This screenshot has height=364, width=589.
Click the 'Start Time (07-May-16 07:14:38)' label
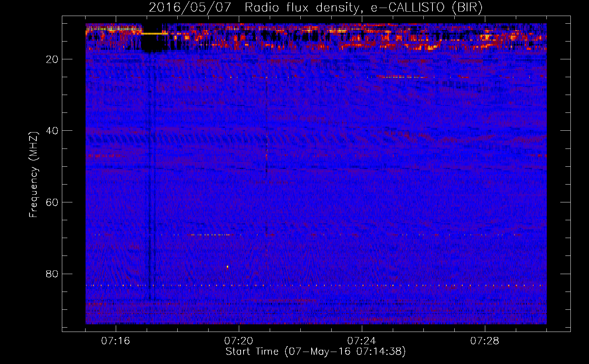point(315,352)
